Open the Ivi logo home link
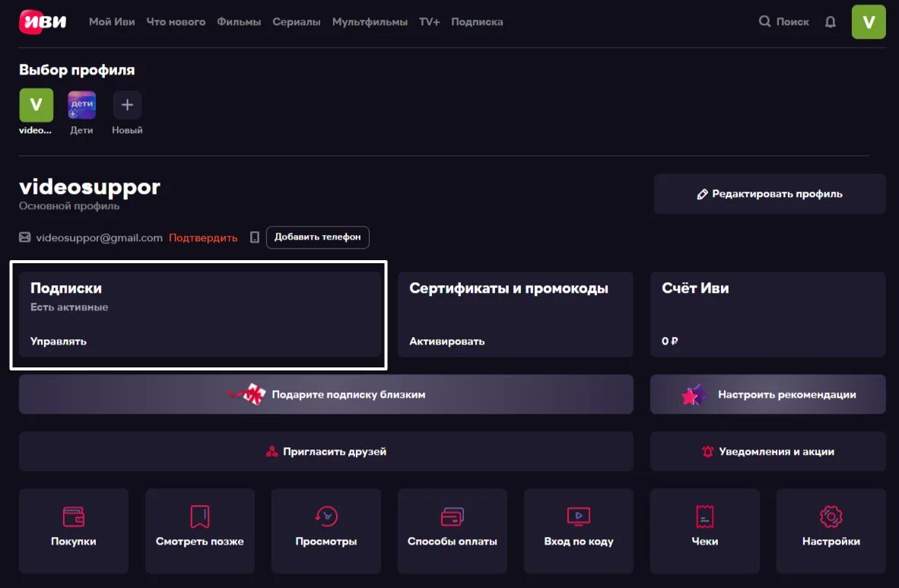 tap(43, 22)
